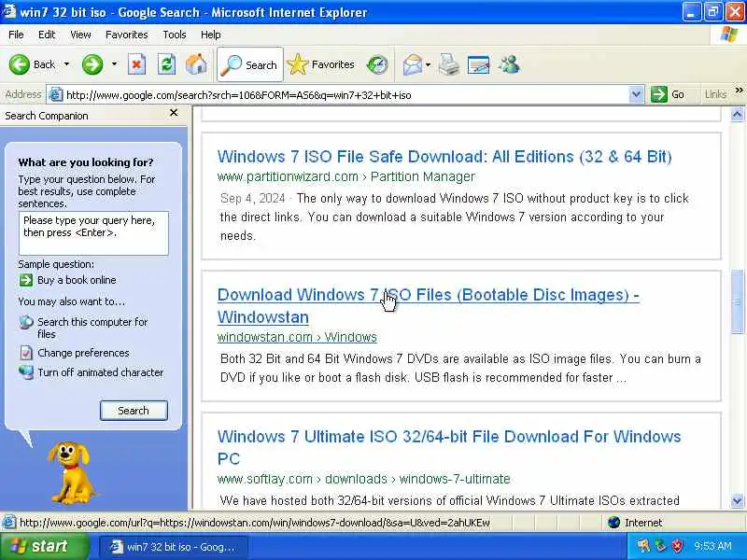Refresh the page with the green arrows icon
Screen dimensions: 747x560
pyautogui.click(x=166, y=64)
